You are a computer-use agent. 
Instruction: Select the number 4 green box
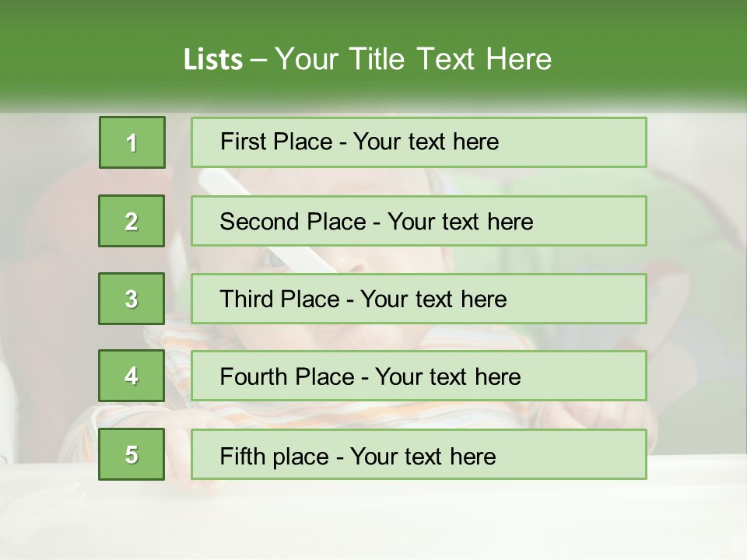pyautogui.click(x=132, y=376)
